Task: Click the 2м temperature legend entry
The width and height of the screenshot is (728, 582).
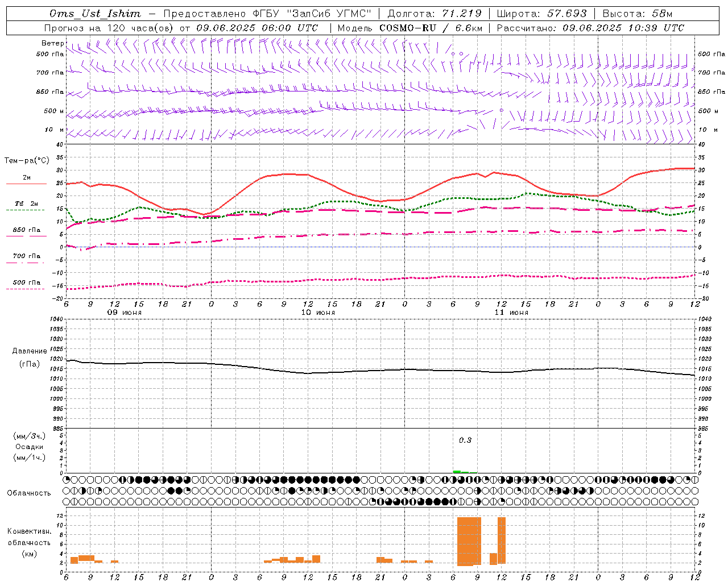Action: pyautogui.click(x=26, y=178)
